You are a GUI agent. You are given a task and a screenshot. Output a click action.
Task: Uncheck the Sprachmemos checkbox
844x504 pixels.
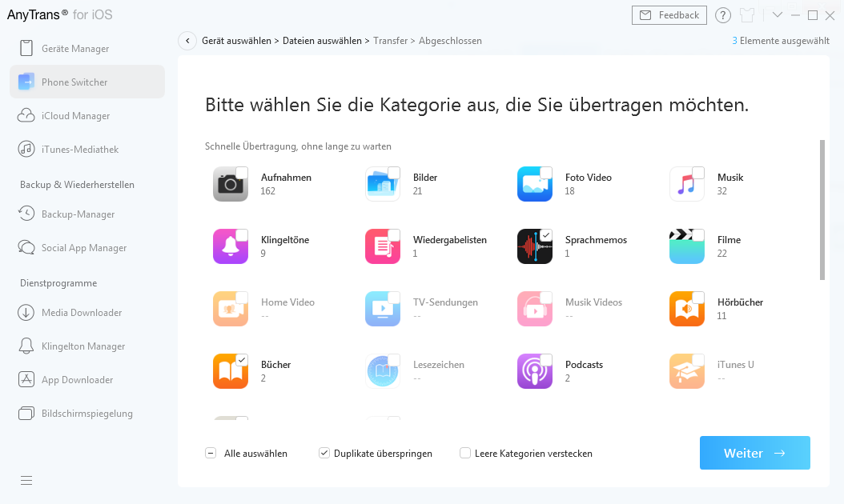[x=546, y=235]
